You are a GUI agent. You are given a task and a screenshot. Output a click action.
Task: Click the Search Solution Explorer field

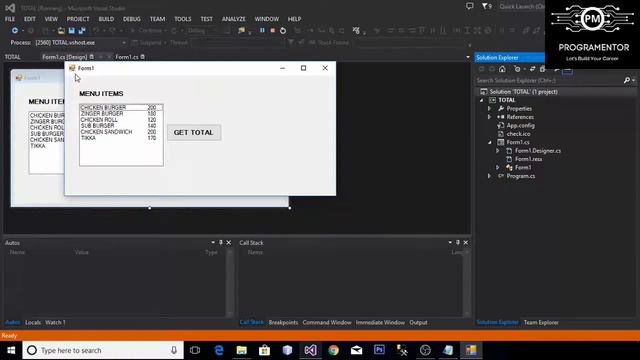click(x=549, y=80)
